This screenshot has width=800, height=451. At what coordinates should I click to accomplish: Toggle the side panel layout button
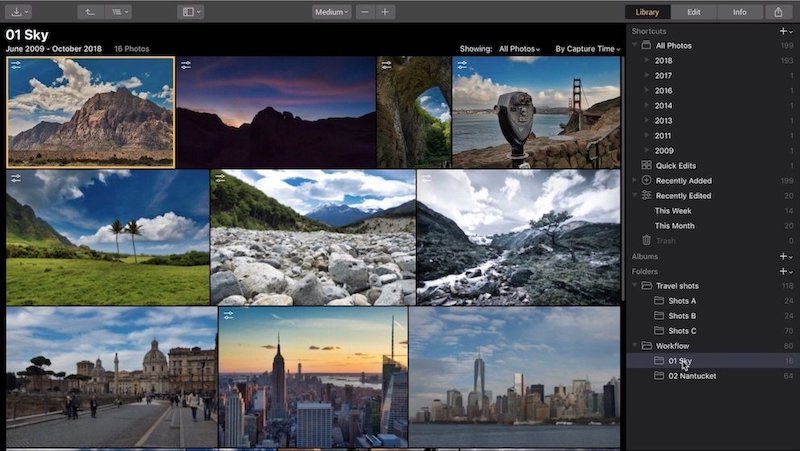pyautogui.click(x=190, y=12)
